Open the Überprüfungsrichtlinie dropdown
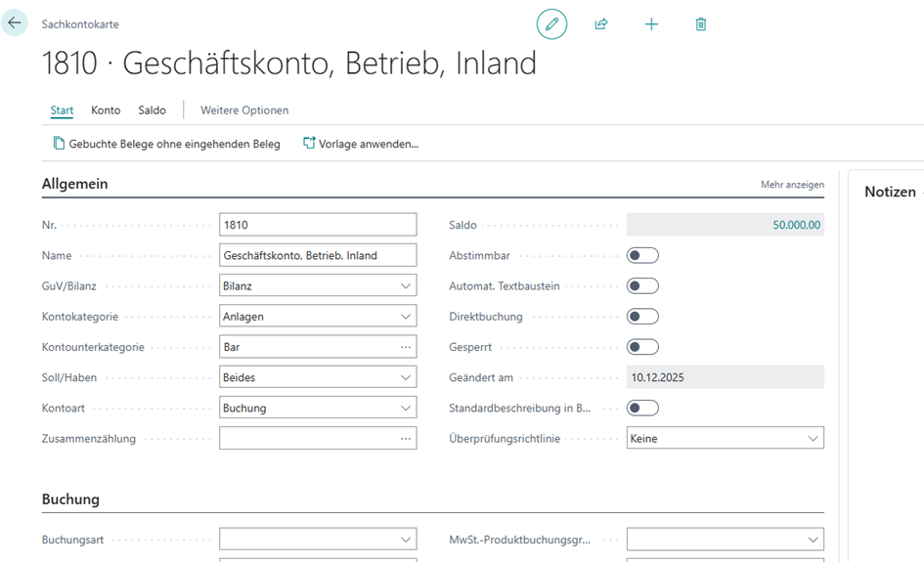Image resolution: width=924 pixels, height=562 pixels. pos(725,439)
